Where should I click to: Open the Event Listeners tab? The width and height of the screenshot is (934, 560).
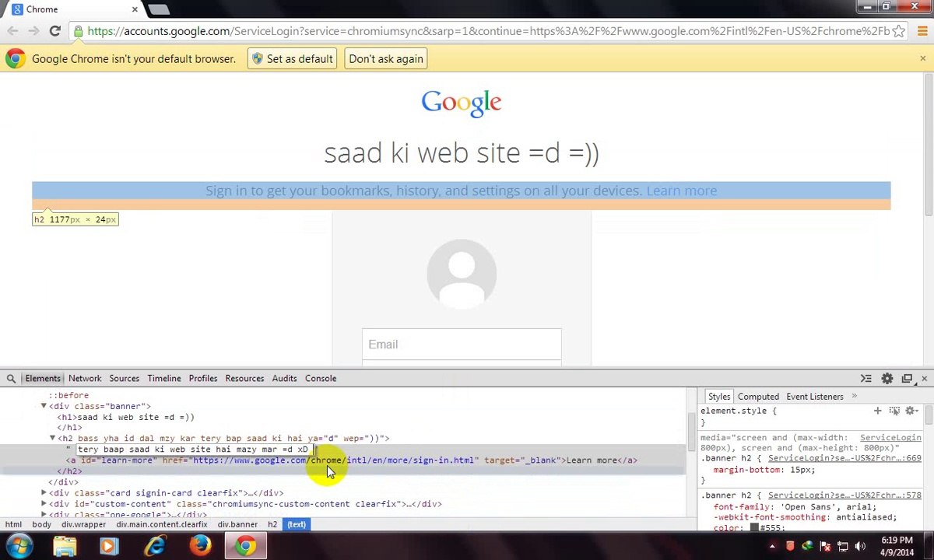(815, 397)
